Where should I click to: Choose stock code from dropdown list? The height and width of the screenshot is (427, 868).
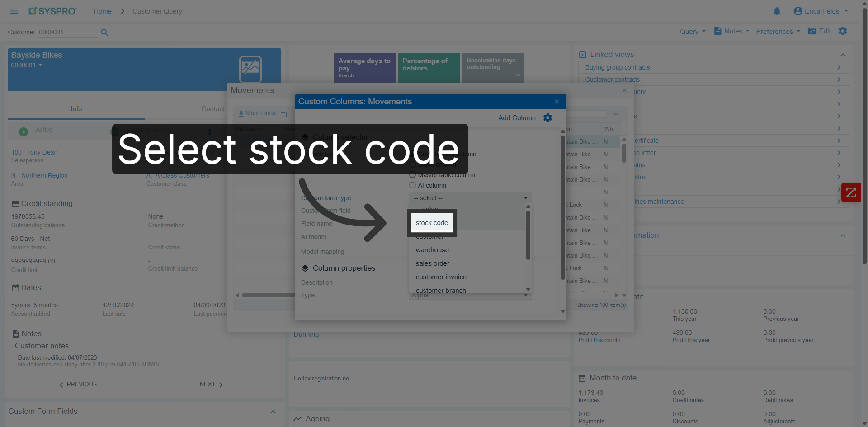tap(432, 223)
